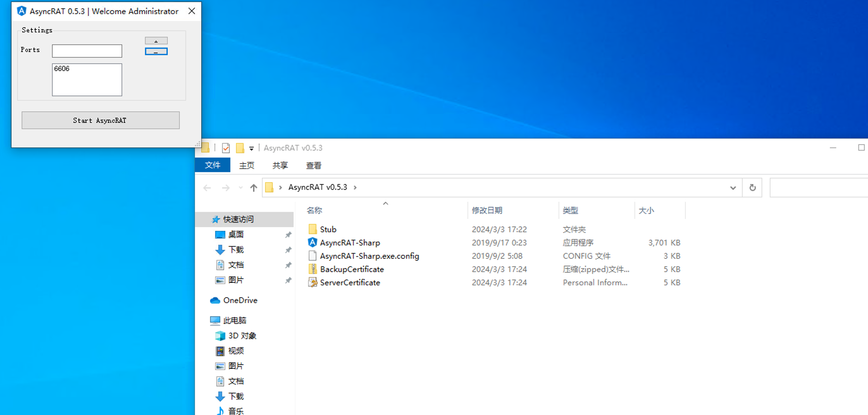Click the 3,701 KB size cell
868x415 pixels.
[x=664, y=243]
